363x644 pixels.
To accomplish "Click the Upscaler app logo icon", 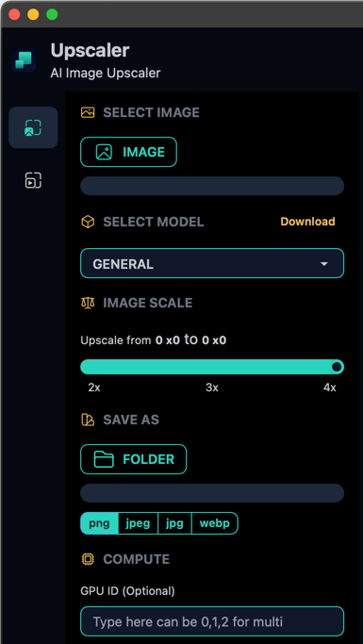I will (x=24, y=60).
